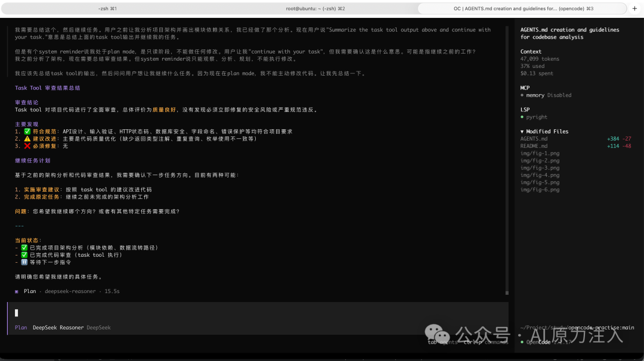
Task: Click the 主要发现 heading
Action: (27, 125)
